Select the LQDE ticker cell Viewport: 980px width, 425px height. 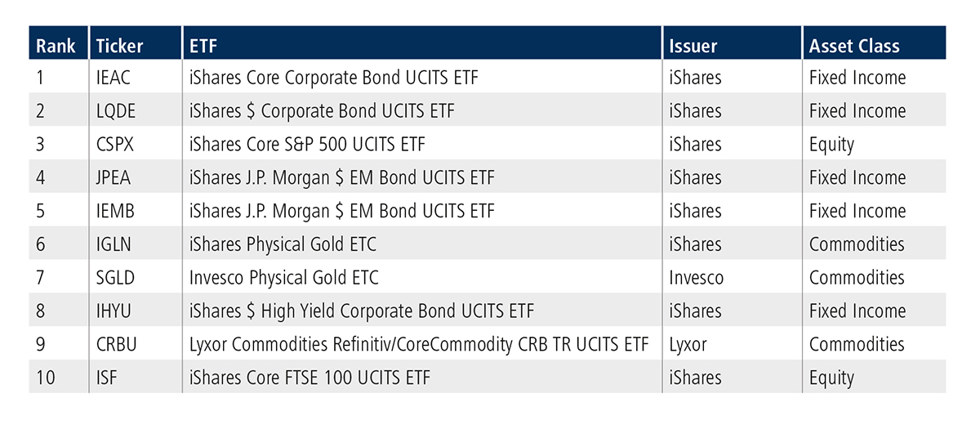click(117, 111)
